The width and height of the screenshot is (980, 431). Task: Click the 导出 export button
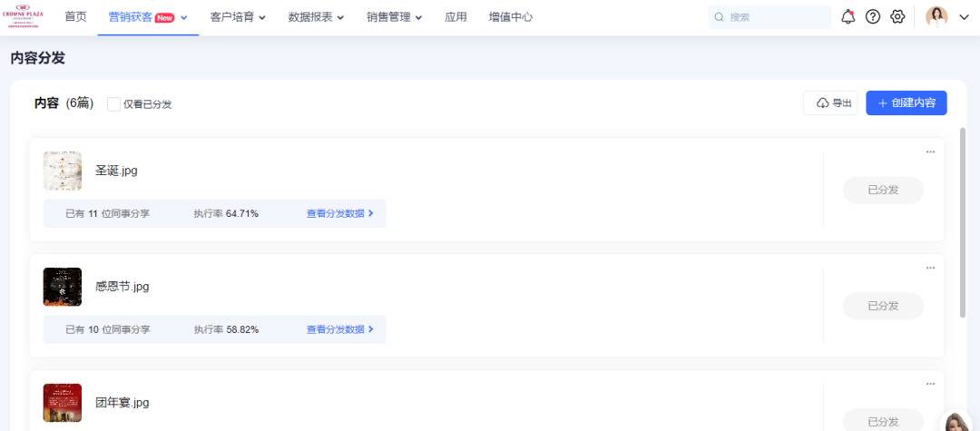(829, 103)
